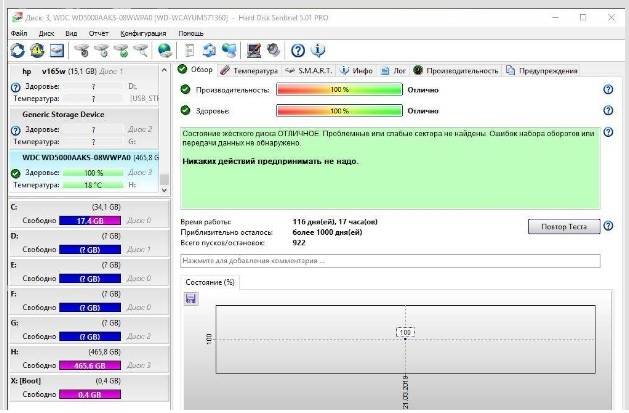This screenshot has height=413, width=629.
Task: Click the comment field Нажмите для добавления комментария
Action: (390, 261)
